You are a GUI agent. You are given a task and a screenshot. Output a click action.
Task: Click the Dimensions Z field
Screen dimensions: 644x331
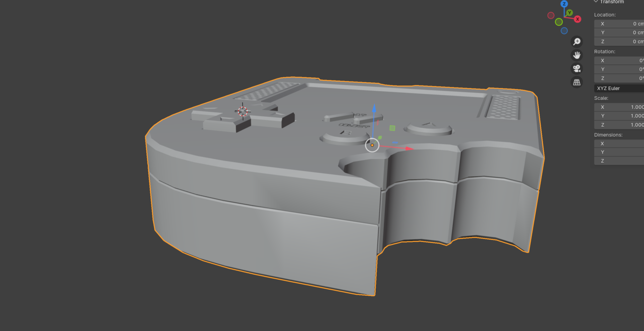tap(619, 161)
